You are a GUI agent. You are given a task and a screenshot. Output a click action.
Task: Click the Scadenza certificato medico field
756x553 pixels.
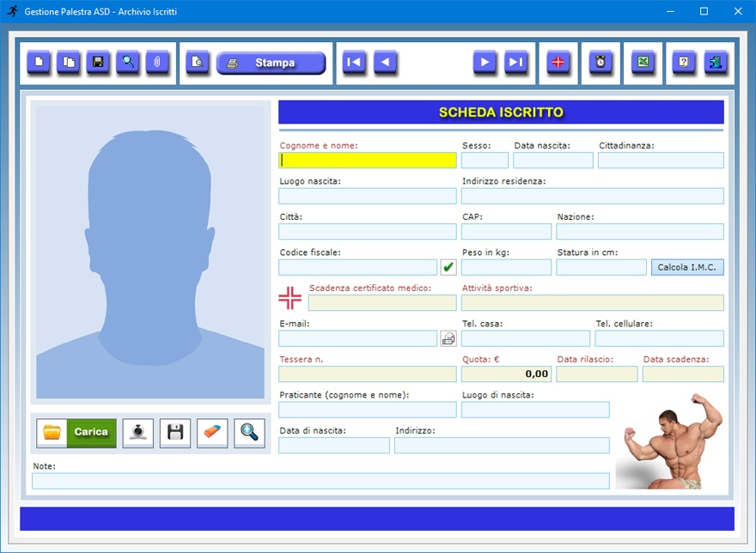[x=382, y=303]
